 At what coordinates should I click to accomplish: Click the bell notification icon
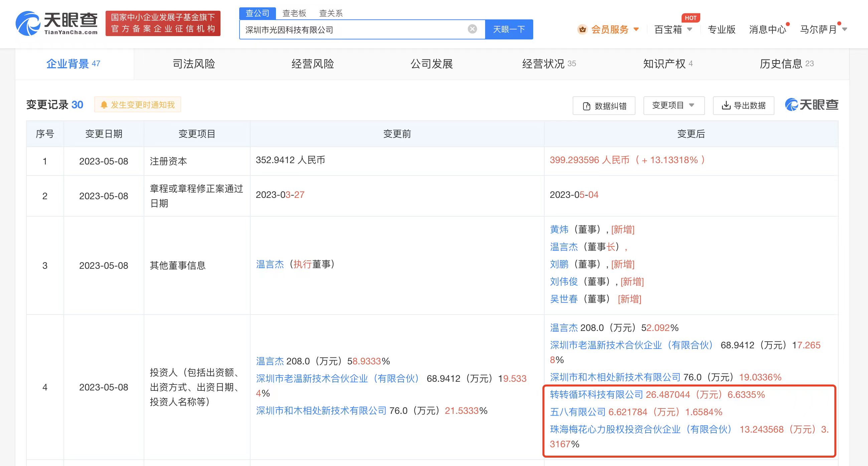[104, 105]
